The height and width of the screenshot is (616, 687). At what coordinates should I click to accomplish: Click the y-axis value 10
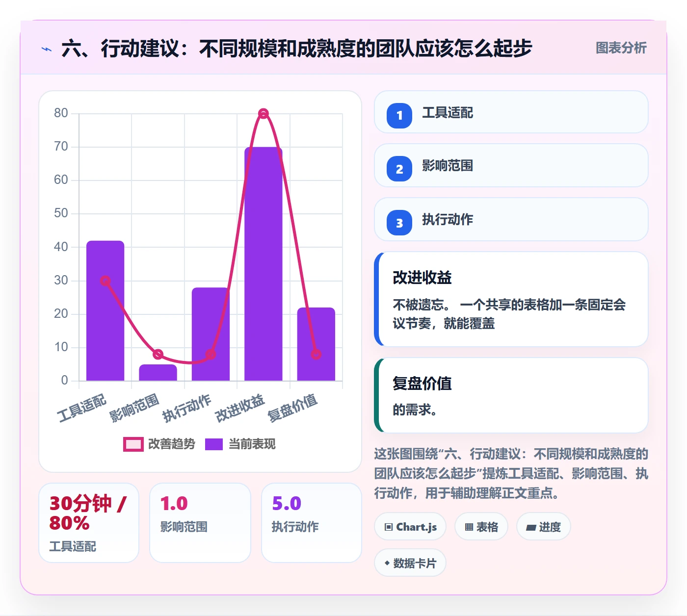[x=61, y=347]
